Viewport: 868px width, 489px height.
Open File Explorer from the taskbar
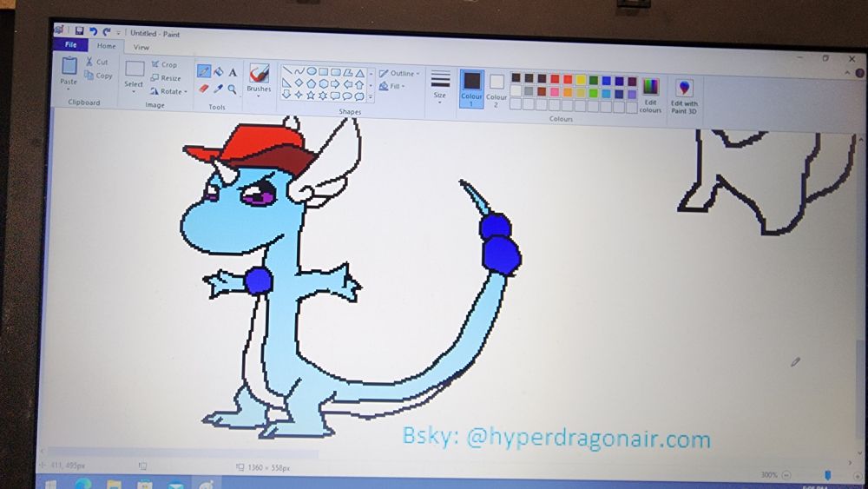tap(114, 485)
